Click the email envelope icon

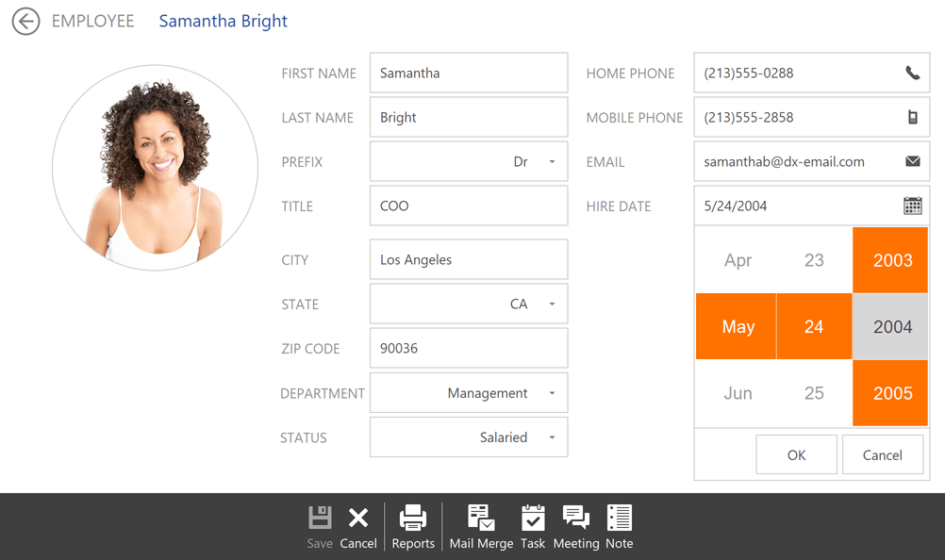(x=912, y=161)
